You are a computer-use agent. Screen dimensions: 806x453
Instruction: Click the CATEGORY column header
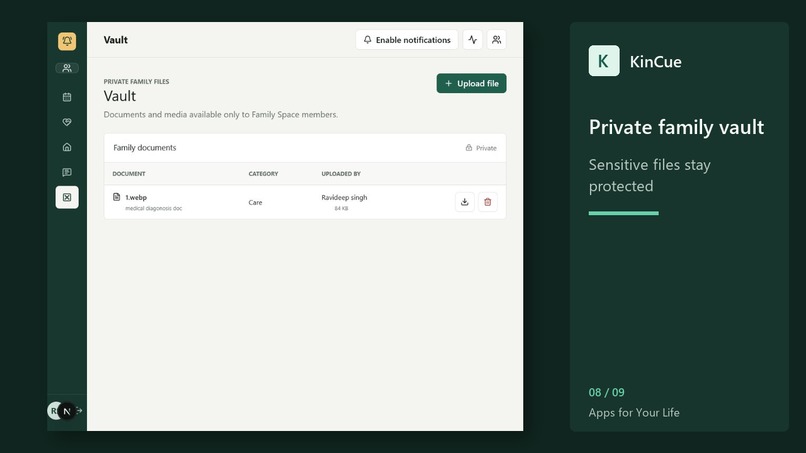[x=263, y=174]
